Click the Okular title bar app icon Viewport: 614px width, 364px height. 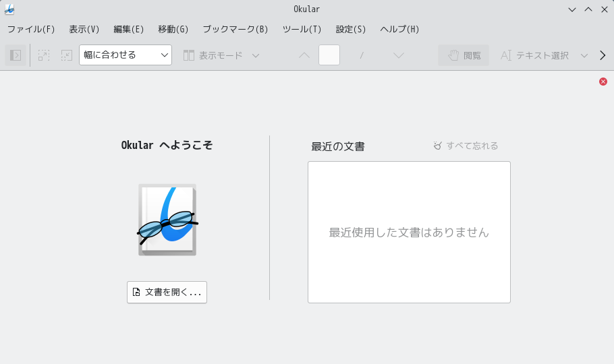tap(9, 9)
